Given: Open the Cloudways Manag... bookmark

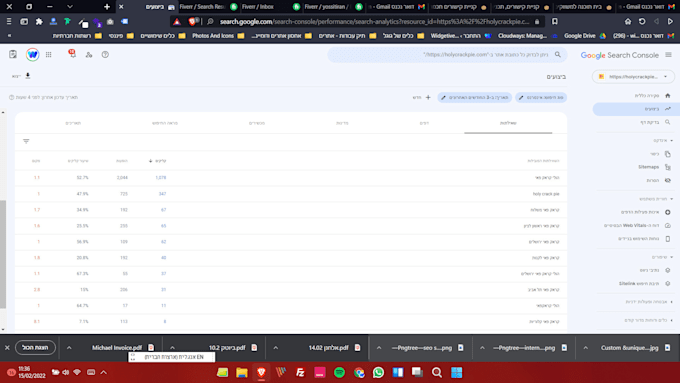Looking at the screenshot, I should (x=527, y=36).
